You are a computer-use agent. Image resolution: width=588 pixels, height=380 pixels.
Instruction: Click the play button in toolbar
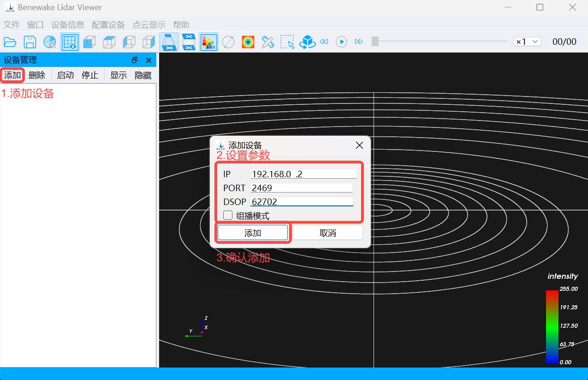(341, 42)
